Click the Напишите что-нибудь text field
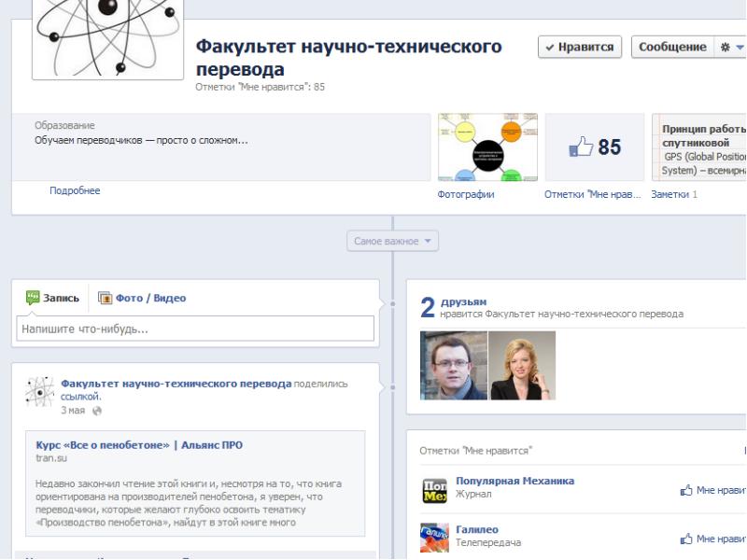Screen dimensions: 747x560 [195, 329]
